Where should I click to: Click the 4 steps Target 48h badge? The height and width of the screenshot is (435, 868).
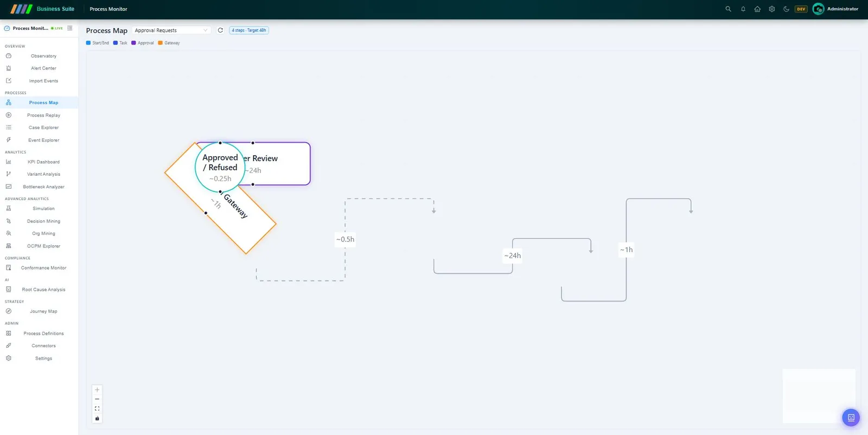click(249, 30)
